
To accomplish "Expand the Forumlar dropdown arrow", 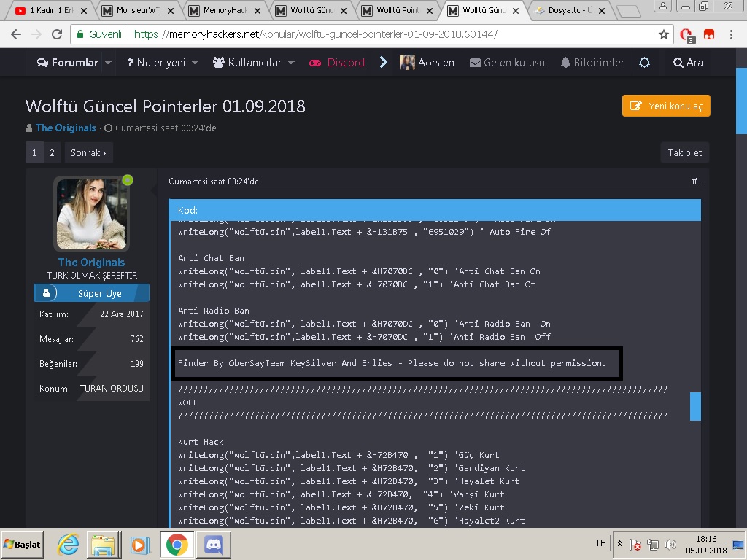I will coord(108,63).
